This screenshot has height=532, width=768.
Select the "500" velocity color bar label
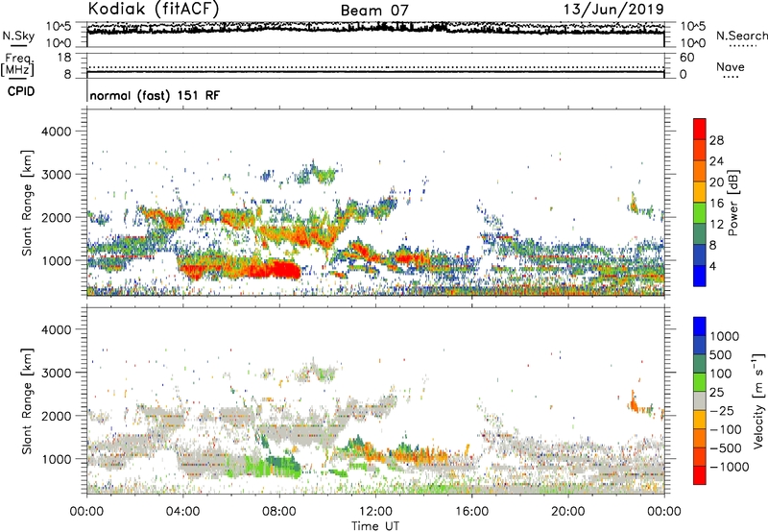721,354
